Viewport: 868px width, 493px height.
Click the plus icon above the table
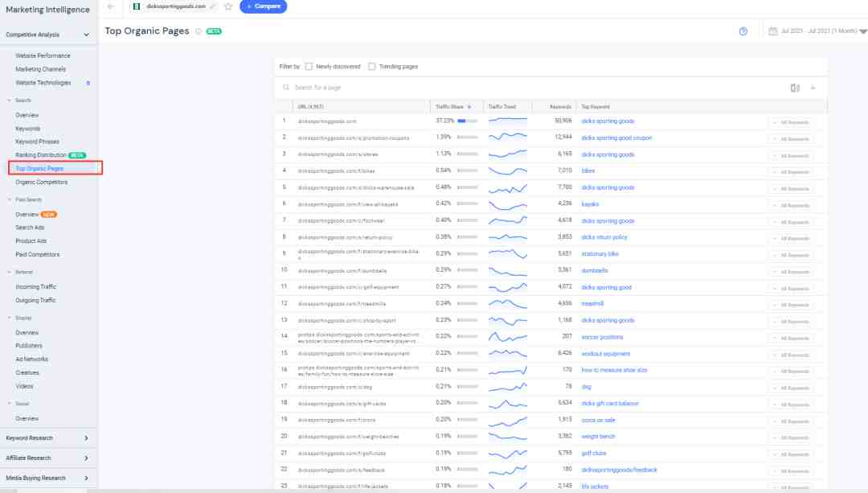click(x=813, y=88)
